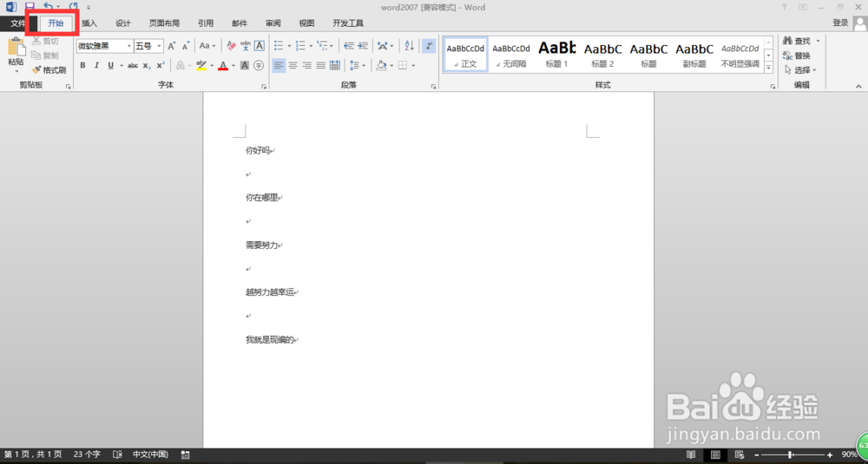The image size is (868, 464).
Task: Click the Replace (替换) command
Action: pyautogui.click(x=797, y=56)
